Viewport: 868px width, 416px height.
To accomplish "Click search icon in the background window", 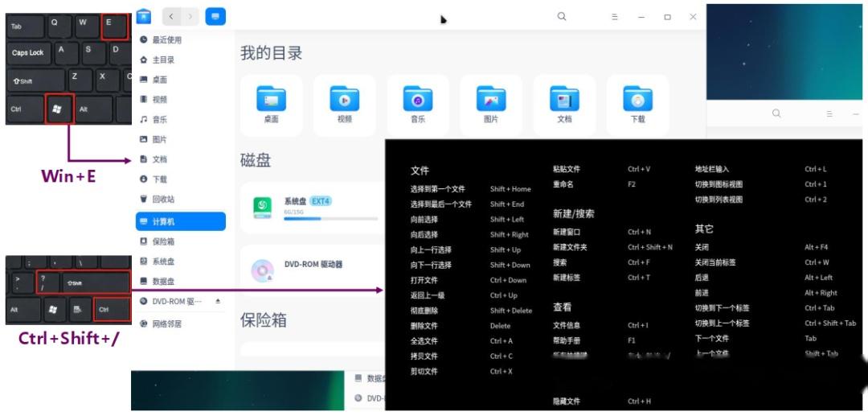I will (776, 113).
